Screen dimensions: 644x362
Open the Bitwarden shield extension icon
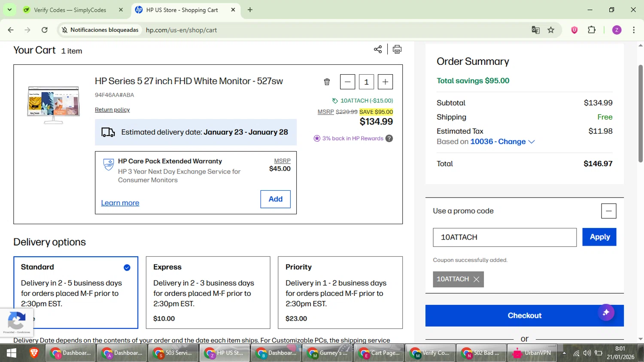(574, 30)
